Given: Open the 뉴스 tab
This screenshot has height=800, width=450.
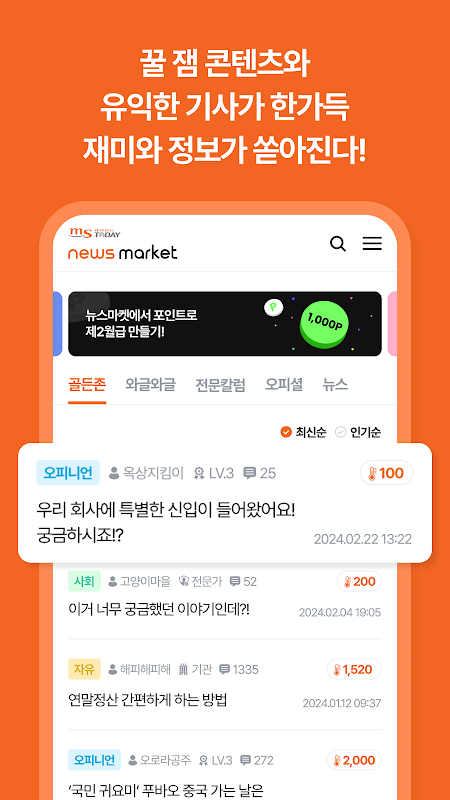Looking at the screenshot, I should click(335, 385).
